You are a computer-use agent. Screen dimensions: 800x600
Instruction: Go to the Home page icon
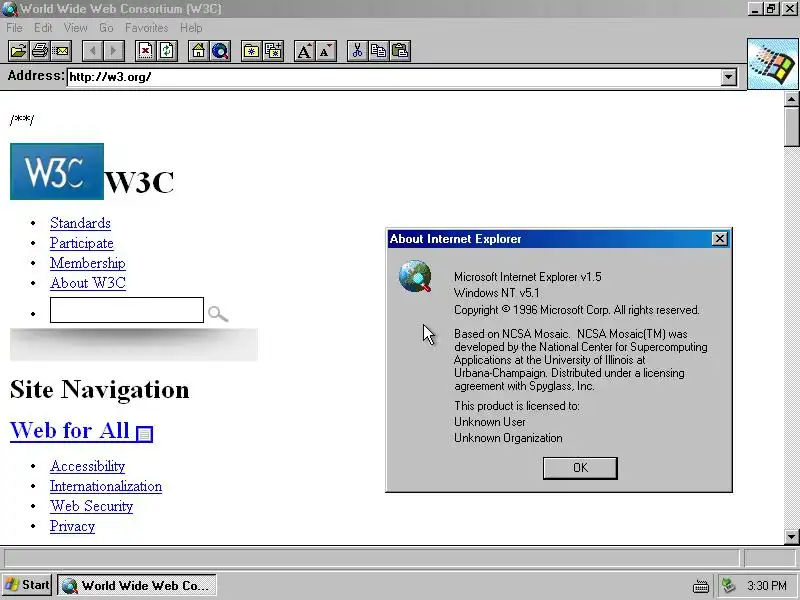[x=198, y=51]
